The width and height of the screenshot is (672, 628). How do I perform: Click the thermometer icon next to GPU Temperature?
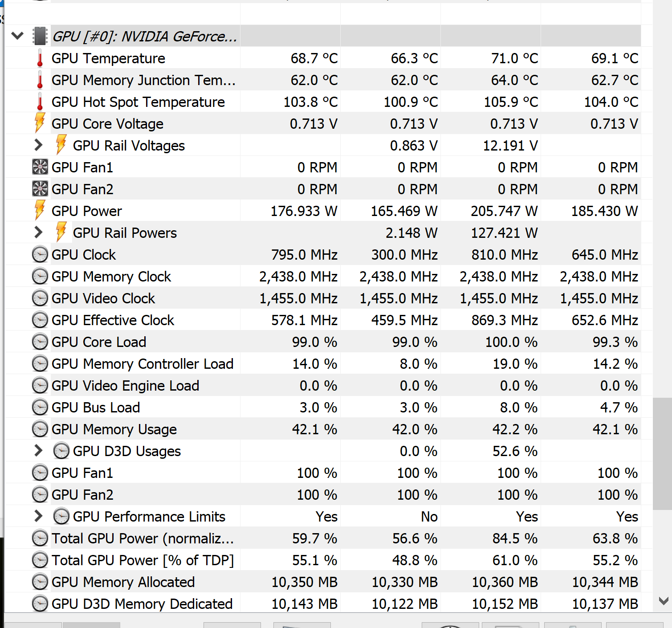(x=40, y=58)
